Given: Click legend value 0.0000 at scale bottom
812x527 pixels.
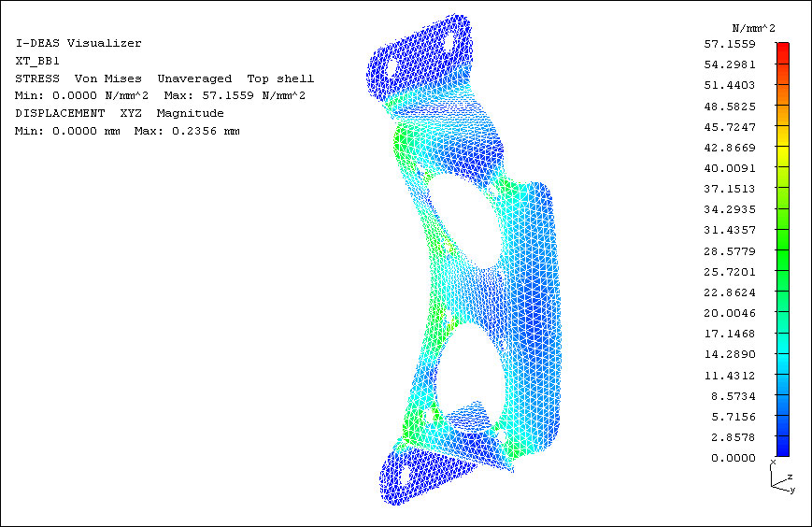Looking at the screenshot, I should pyautogui.click(x=734, y=458).
